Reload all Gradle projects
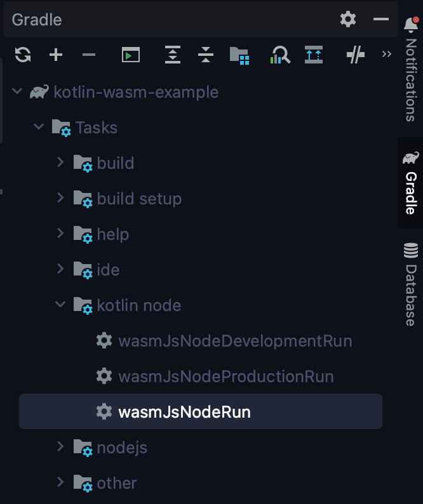This screenshot has width=423, height=504. (23, 55)
